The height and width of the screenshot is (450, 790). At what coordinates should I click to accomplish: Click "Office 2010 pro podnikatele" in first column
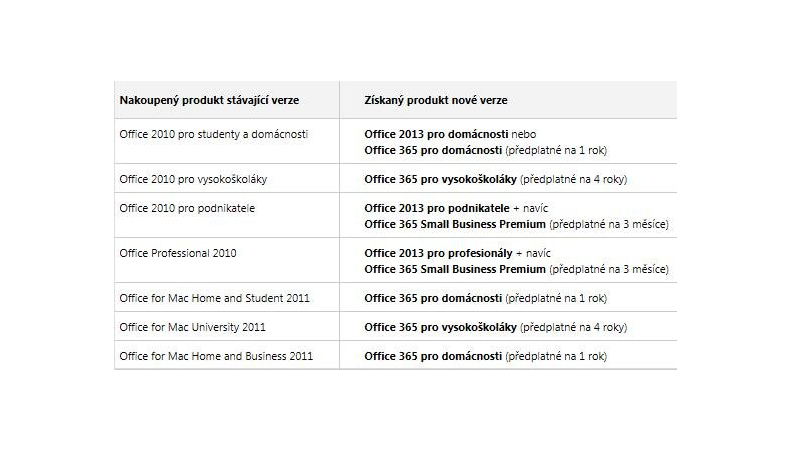186,208
